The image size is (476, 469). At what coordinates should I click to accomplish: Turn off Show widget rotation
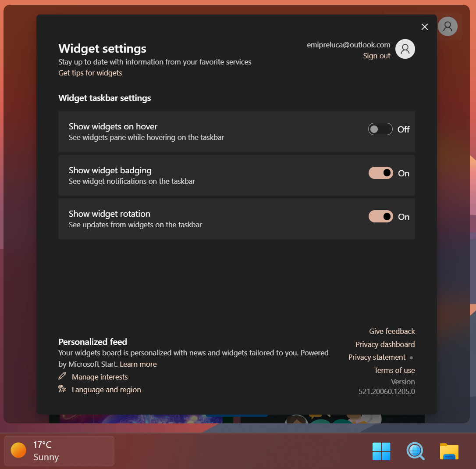[380, 216]
